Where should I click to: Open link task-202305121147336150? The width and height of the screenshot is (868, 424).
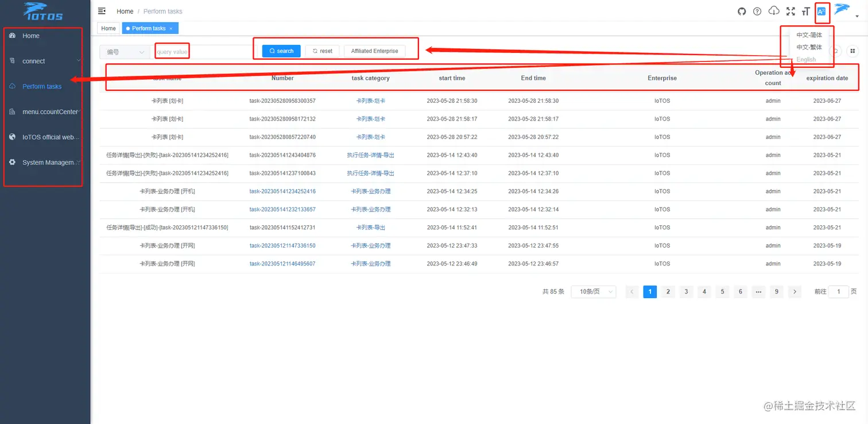282,246
